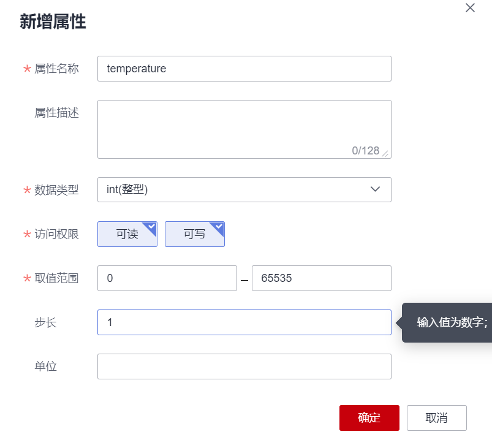Screen dimensions: 492x448
Task: Click the 访问权限 field label
Action: (x=56, y=234)
